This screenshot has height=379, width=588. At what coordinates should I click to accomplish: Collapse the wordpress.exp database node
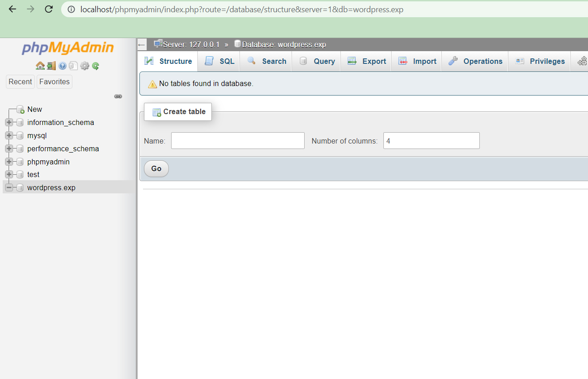[x=9, y=188]
